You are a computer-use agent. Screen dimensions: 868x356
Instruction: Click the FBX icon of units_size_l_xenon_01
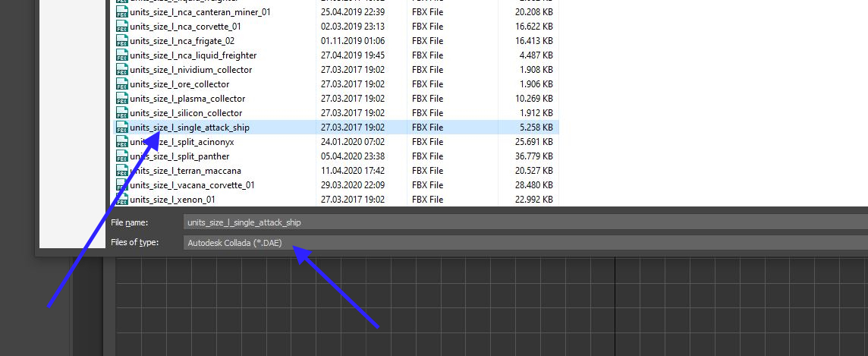[121, 200]
